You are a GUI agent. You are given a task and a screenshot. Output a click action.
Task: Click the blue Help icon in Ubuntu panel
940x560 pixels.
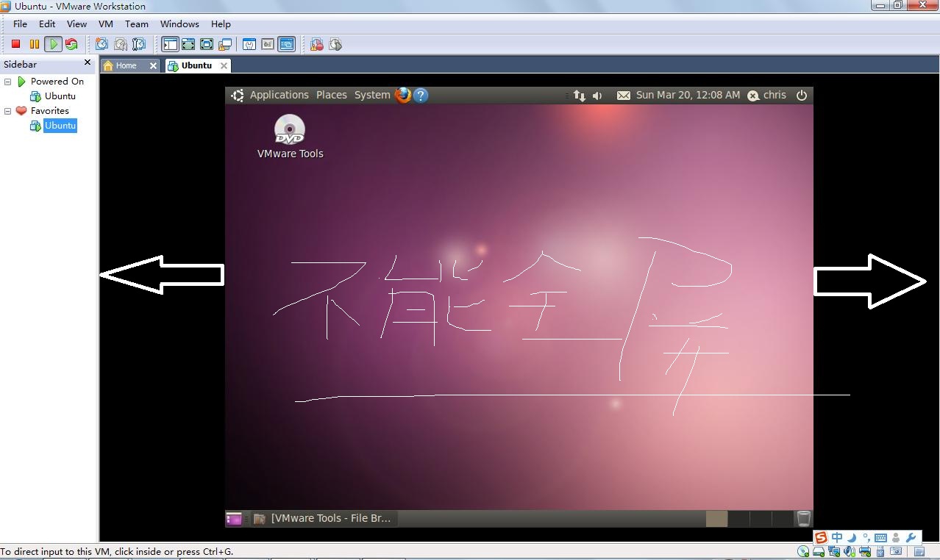coord(421,95)
